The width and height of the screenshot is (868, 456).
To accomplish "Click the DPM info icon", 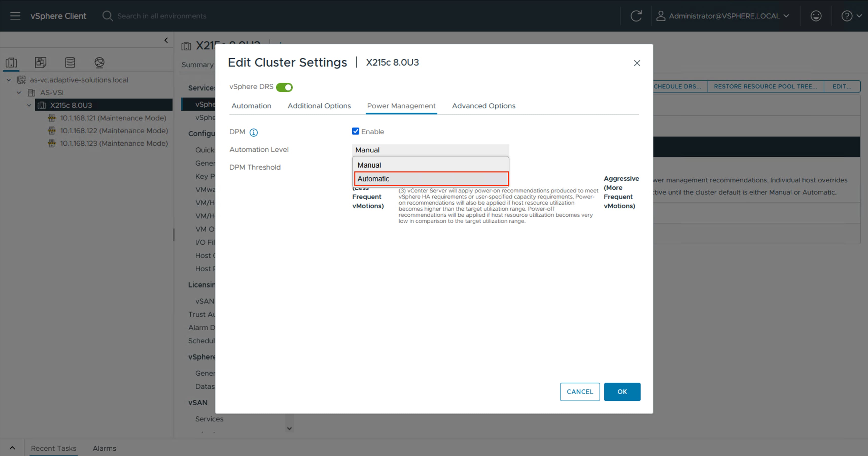I will pyautogui.click(x=254, y=132).
